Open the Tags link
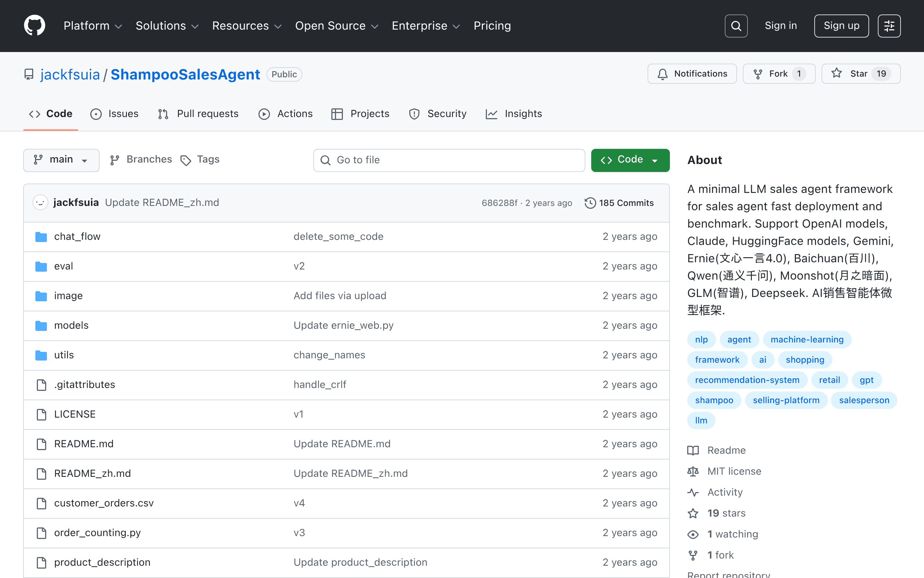The height and width of the screenshot is (578, 924). [200, 160]
